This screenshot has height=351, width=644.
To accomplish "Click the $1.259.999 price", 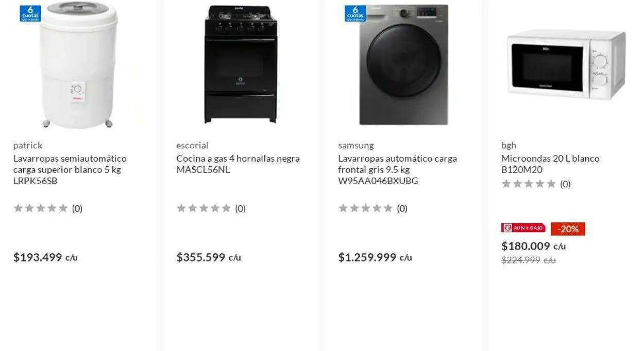I will click(367, 257).
